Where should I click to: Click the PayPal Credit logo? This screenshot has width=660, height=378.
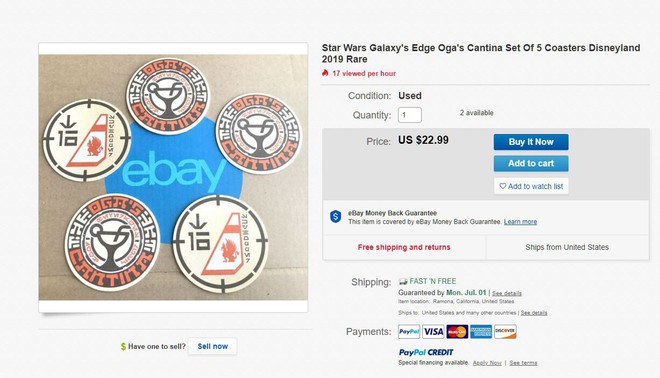coord(426,352)
